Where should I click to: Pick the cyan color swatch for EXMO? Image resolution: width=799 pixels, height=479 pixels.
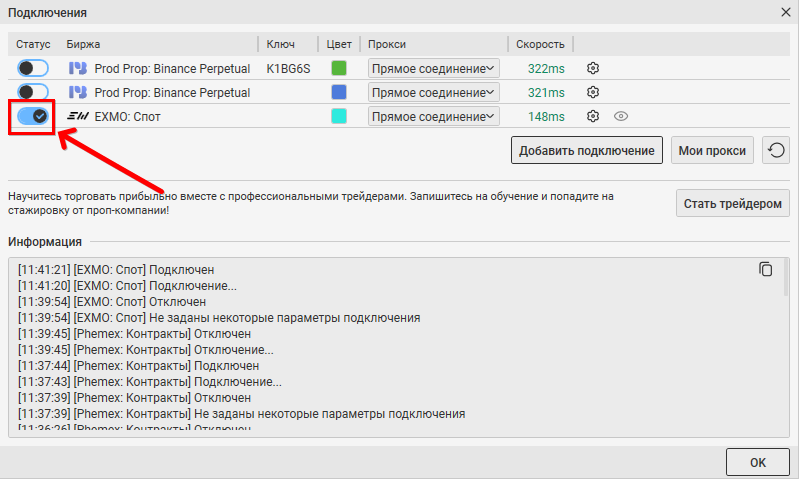click(x=339, y=116)
